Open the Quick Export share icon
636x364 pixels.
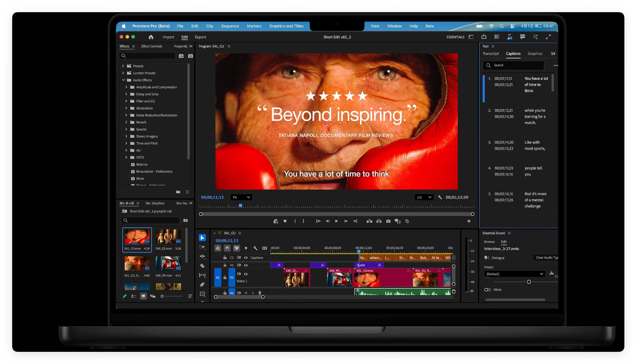[x=484, y=37]
